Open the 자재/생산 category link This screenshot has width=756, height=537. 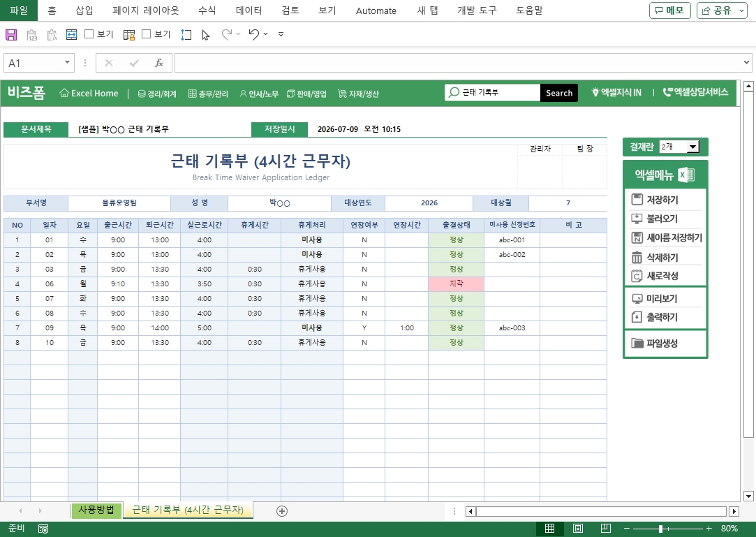pos(358,94)
